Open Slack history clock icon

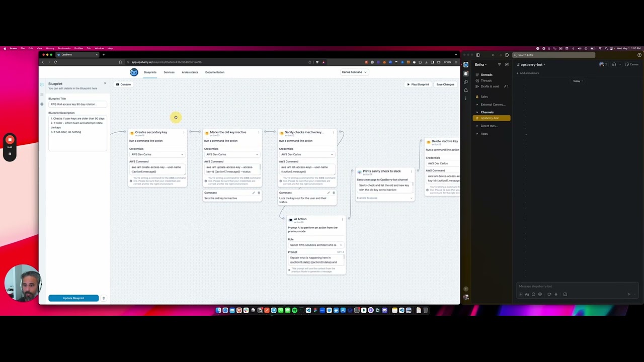(507, 55)
